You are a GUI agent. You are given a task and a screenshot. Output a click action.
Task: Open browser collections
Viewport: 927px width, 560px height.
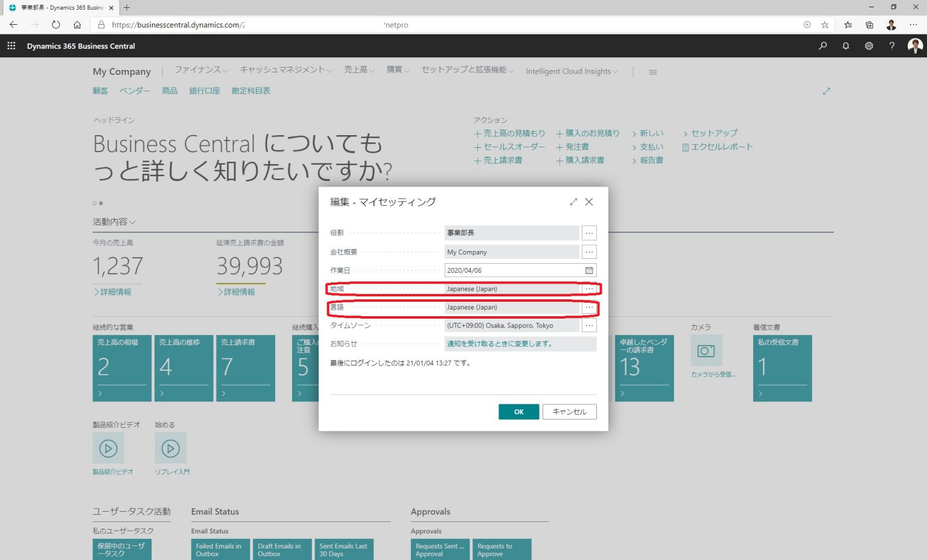[x=870, y=25]
